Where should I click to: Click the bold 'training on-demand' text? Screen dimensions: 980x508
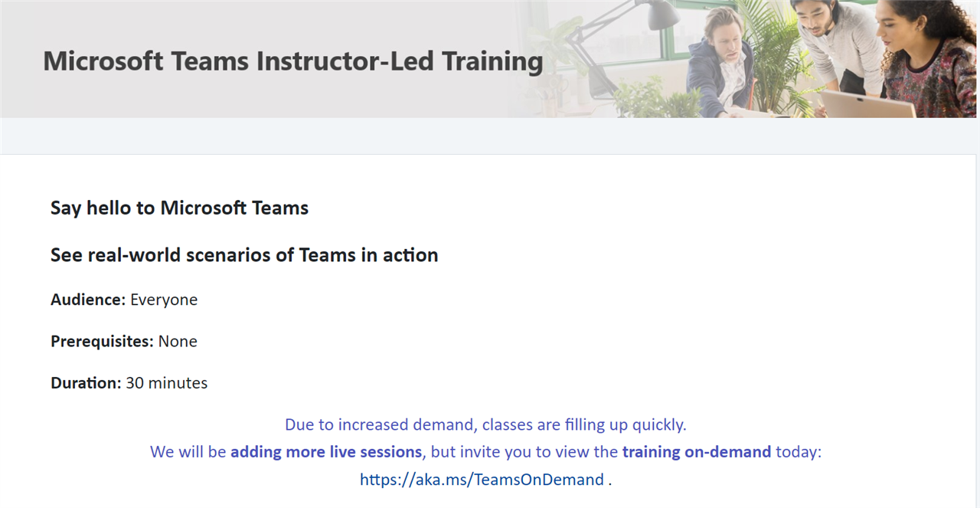pos(697,451)
